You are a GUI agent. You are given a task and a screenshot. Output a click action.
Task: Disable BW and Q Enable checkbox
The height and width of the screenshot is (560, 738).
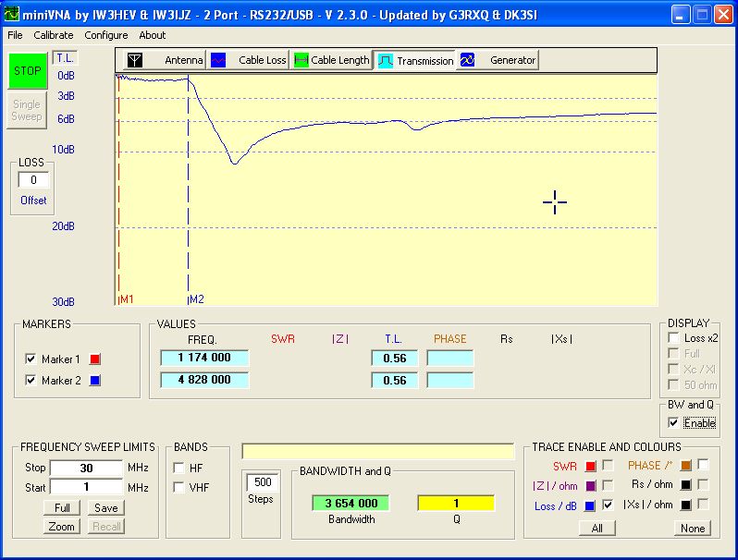click(x=673, y=423)
